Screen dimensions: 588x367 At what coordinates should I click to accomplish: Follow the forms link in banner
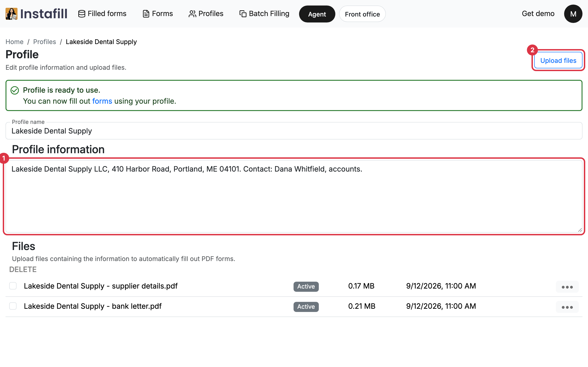[102, 101]
